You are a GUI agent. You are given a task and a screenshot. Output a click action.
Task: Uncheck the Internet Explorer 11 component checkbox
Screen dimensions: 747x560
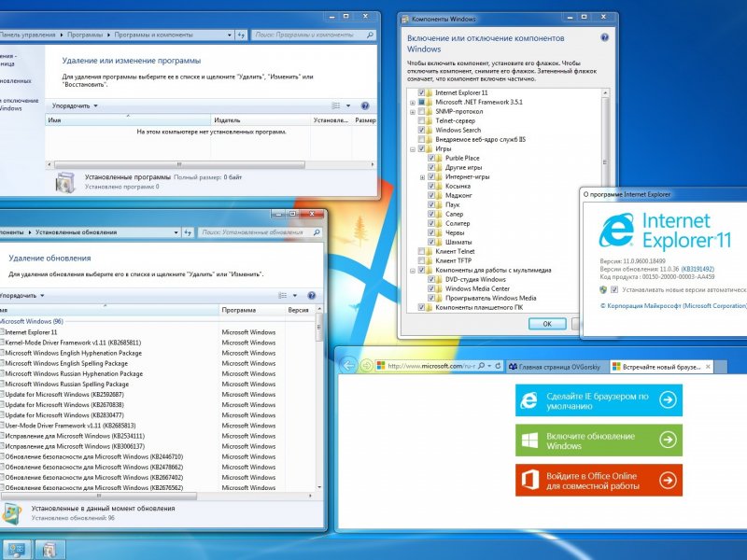421,92
